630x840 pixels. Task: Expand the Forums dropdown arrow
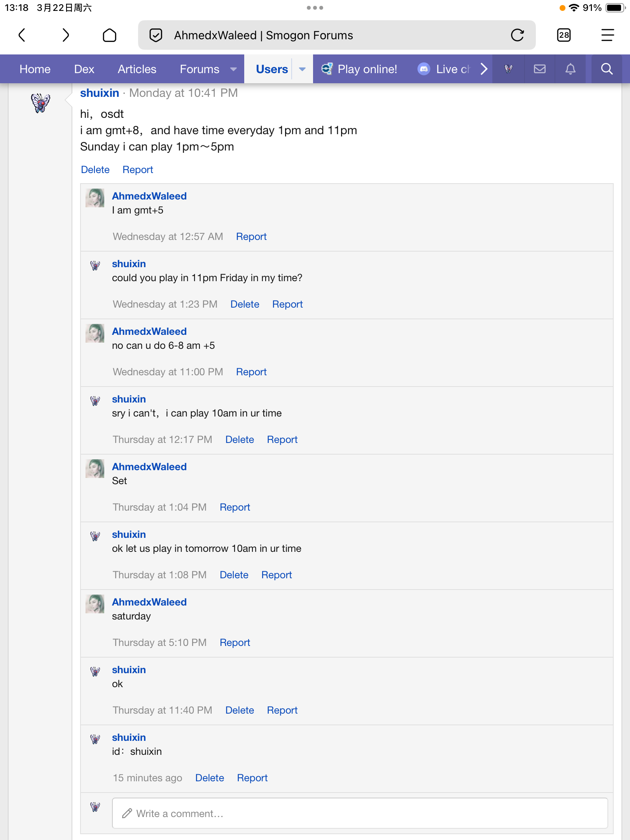[x=233, y=69]
